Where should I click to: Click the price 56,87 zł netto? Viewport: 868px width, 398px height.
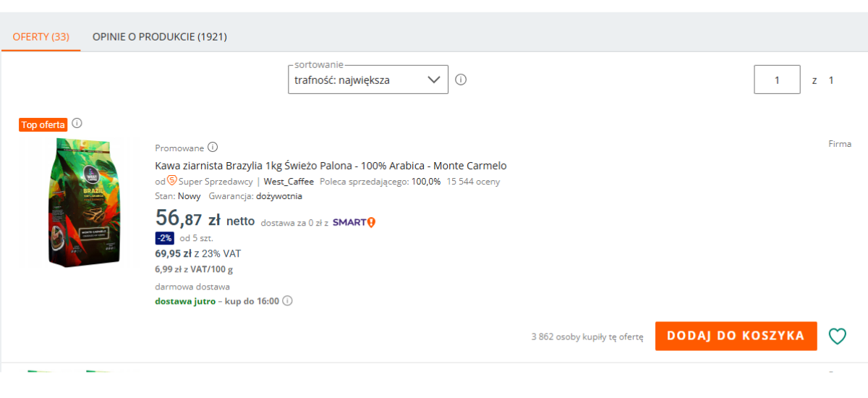[205, 219]
